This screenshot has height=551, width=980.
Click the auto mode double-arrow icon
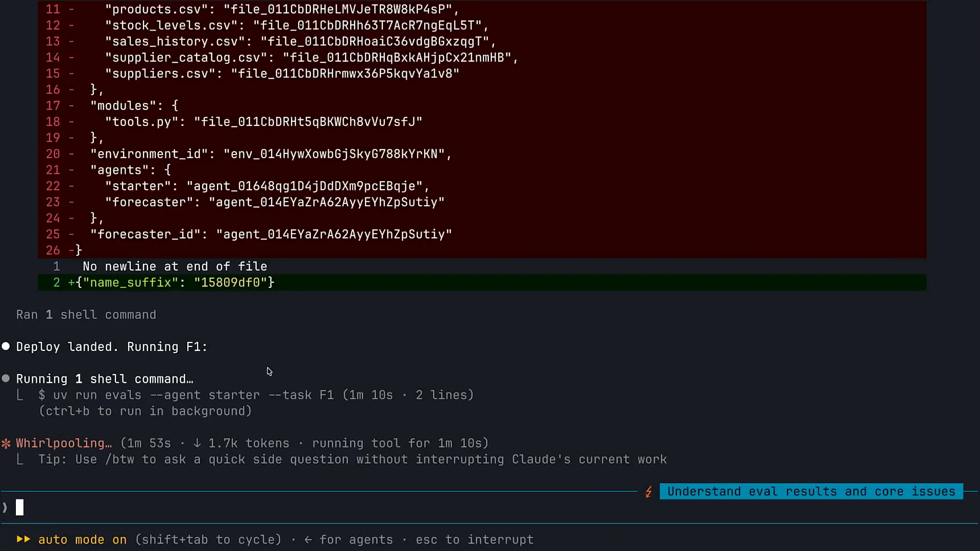23,539
